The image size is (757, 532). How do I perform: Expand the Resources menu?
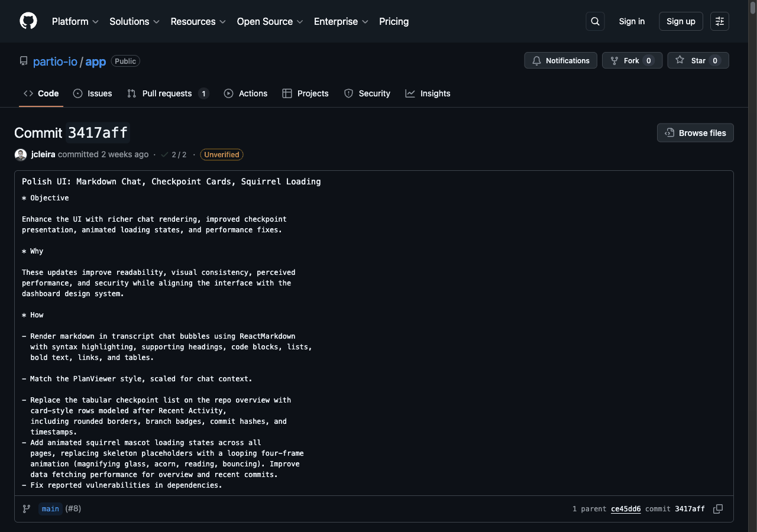tap(198, 21)
